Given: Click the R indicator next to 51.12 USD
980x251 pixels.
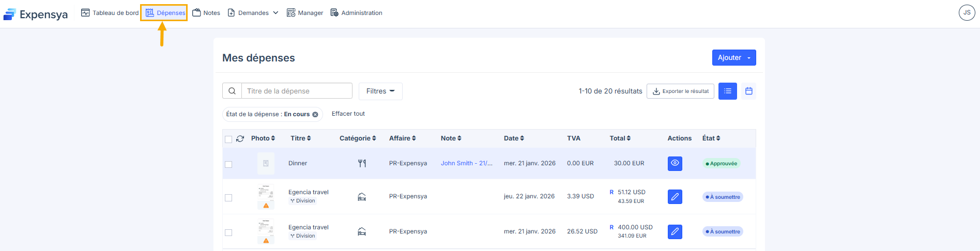Looking at the screenshot, I should click(x=611, y=192).
